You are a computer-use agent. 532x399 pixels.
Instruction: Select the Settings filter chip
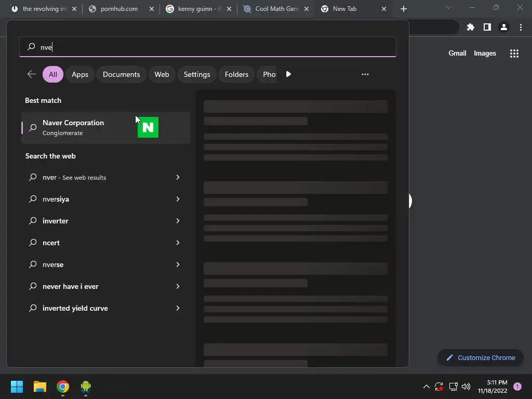click(197, 74)
